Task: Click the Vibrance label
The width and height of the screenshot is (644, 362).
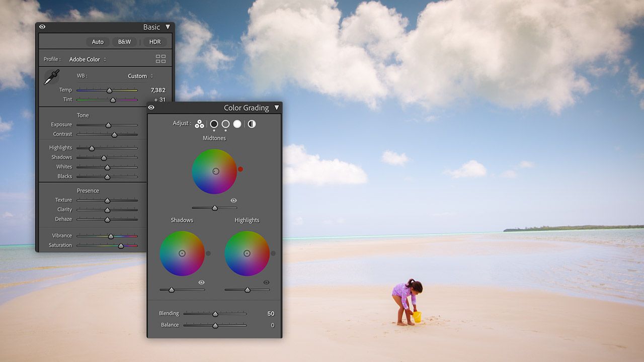Action: pos(62,236)
